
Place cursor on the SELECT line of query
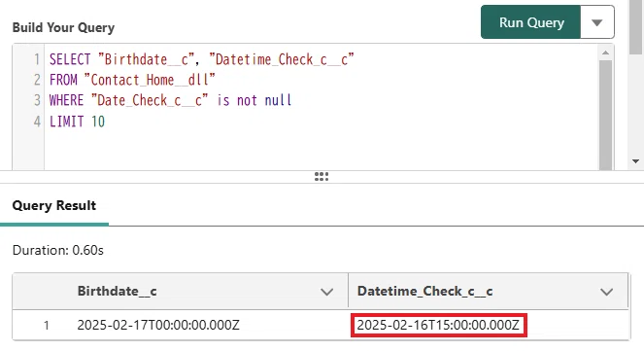[201, 59]
